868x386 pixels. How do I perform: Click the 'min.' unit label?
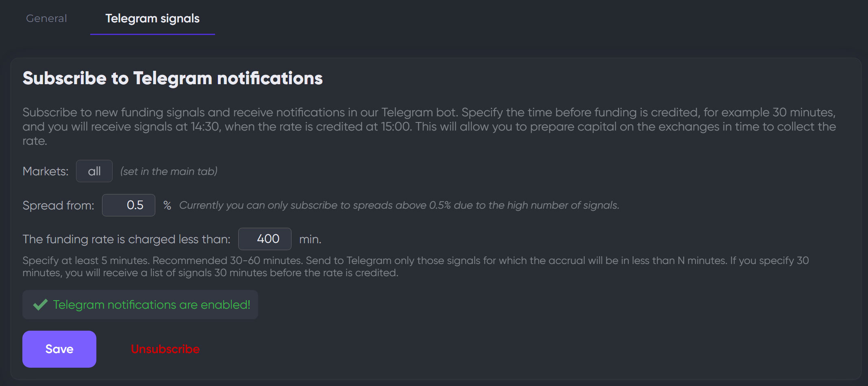pyautogui.click(x=310, y=239)
